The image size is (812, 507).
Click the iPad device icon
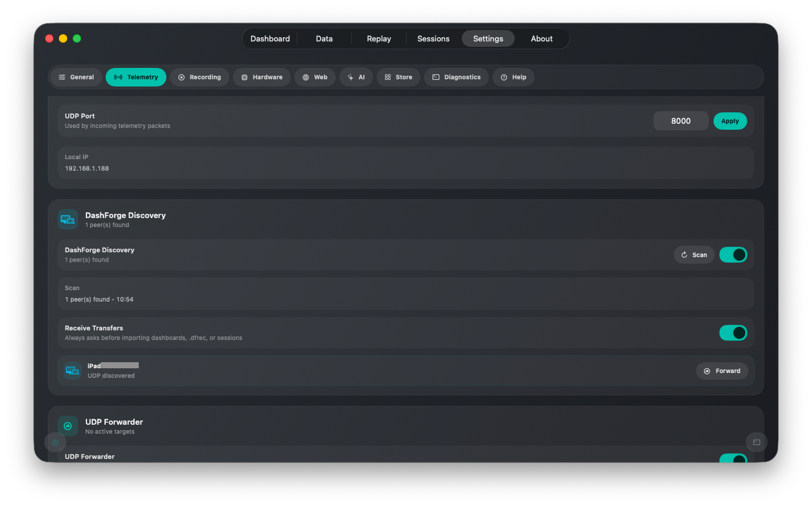point(73,371)
